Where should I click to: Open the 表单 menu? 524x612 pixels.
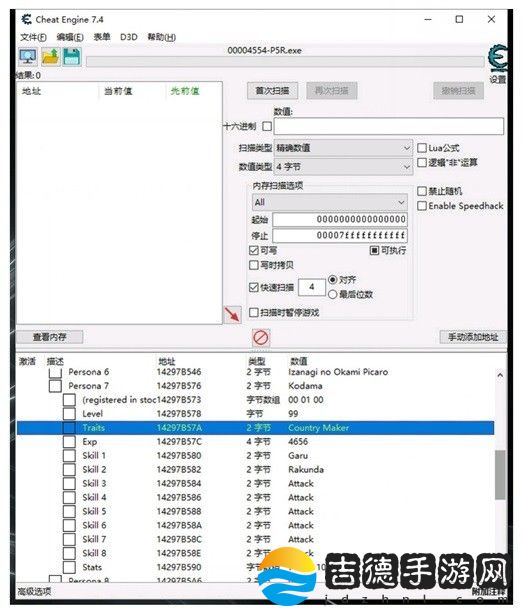coord(102,37)
